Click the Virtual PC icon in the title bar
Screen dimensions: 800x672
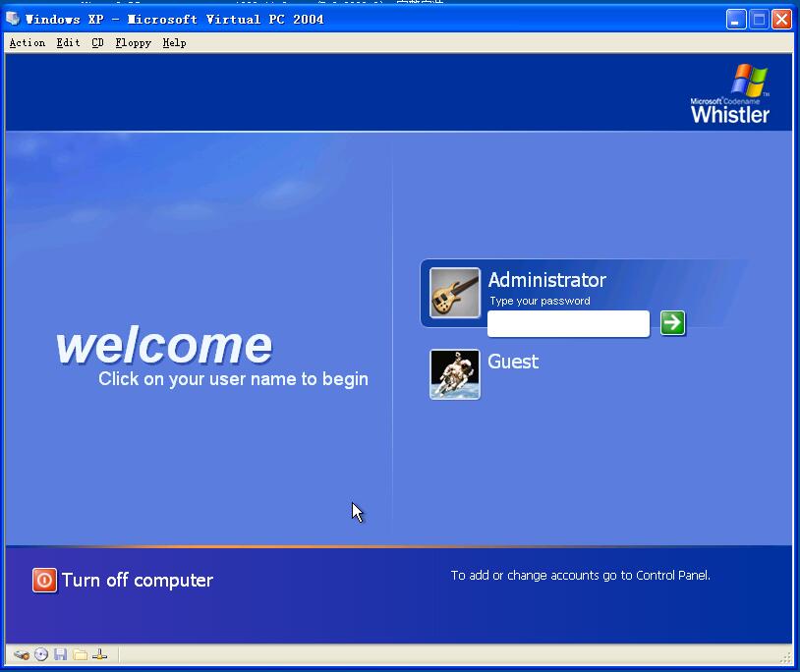(x=13, y=19)
